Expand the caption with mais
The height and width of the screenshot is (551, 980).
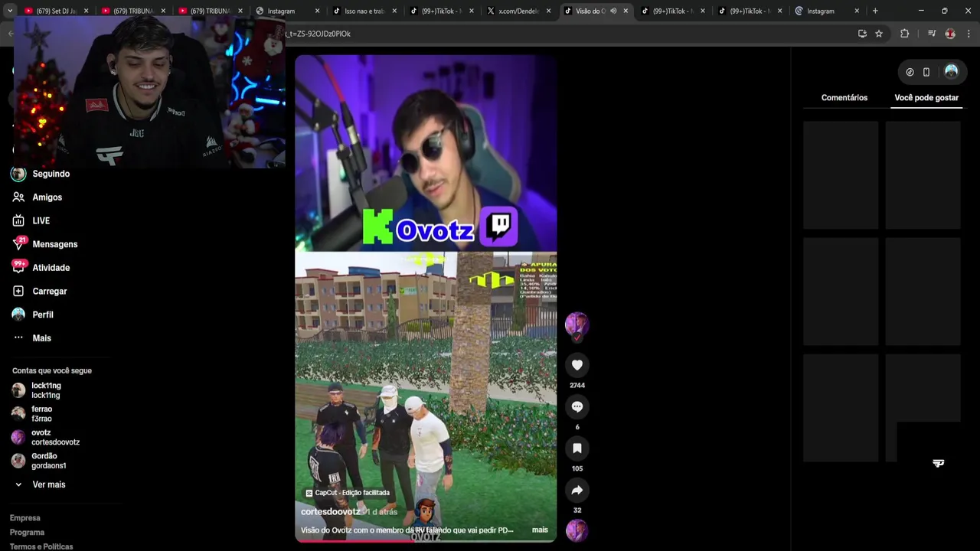click(x=540, y=530)
